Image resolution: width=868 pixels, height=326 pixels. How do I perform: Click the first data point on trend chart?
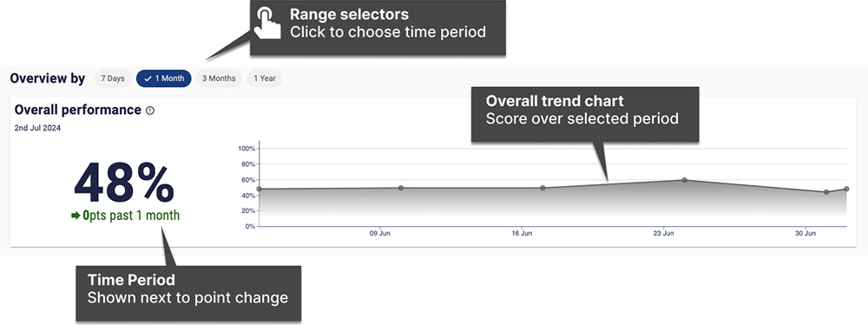tap(259, 189)
